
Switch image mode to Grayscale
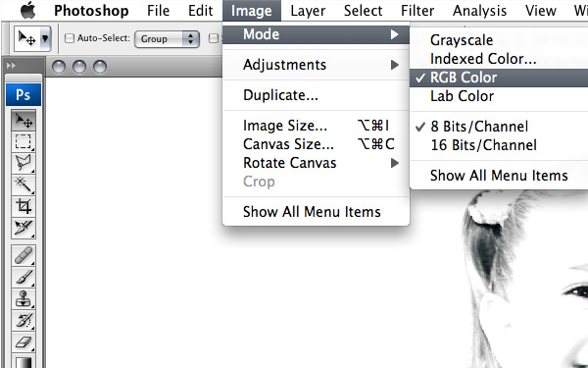coord(499,40)
